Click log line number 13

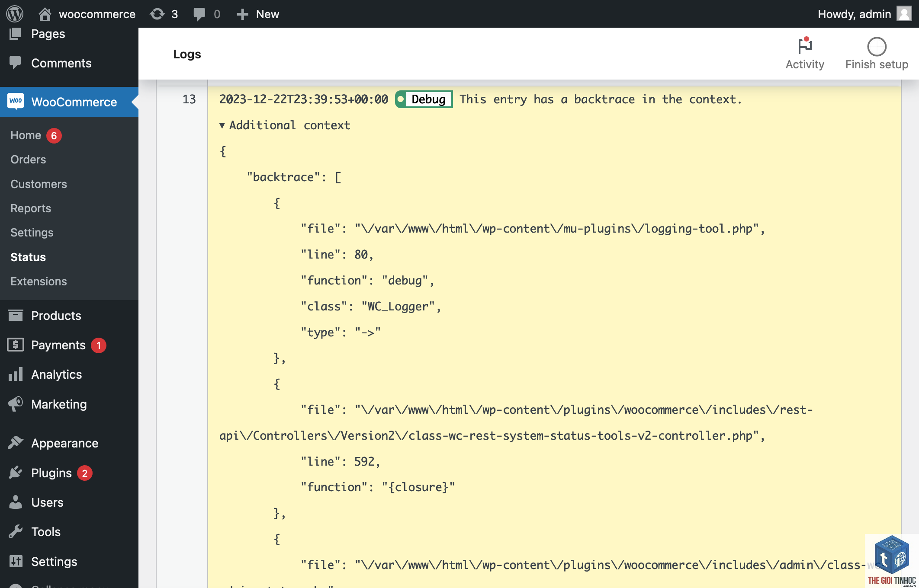pyautogui.click(x=189, y=99)
